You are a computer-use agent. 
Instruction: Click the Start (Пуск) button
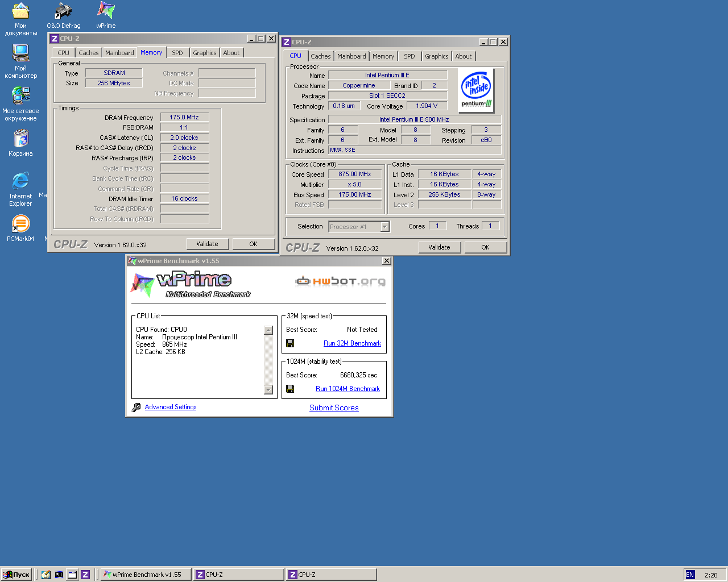[x=16, y=575]
